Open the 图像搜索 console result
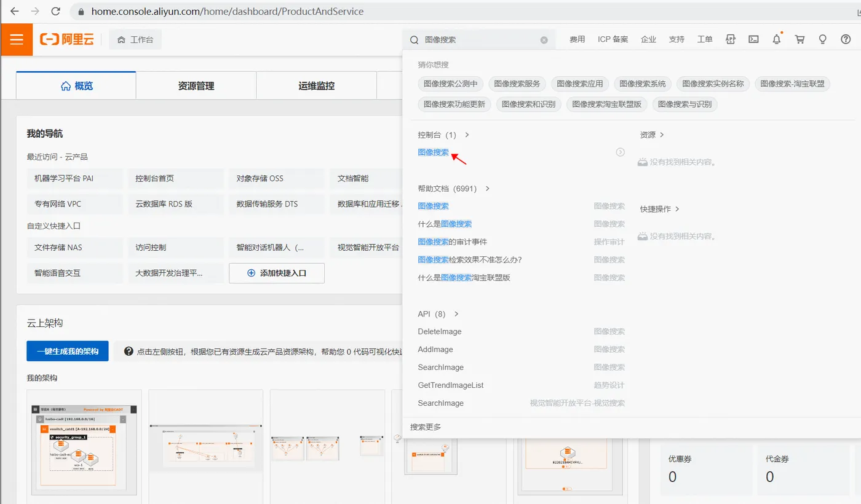The width and height of the screenshot is (861, 504). coord(433,152)
